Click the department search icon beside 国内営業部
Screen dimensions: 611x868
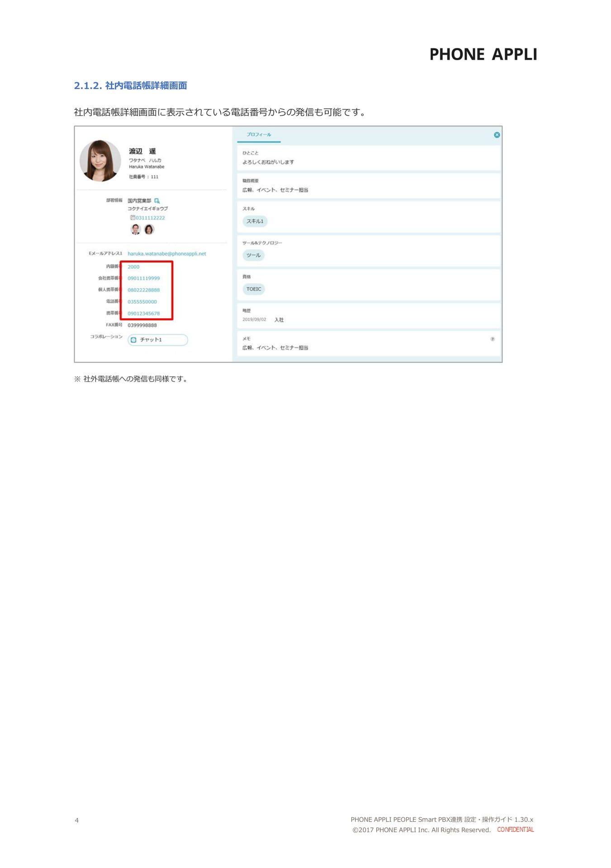pyautogui.click(x=157, y=201)
